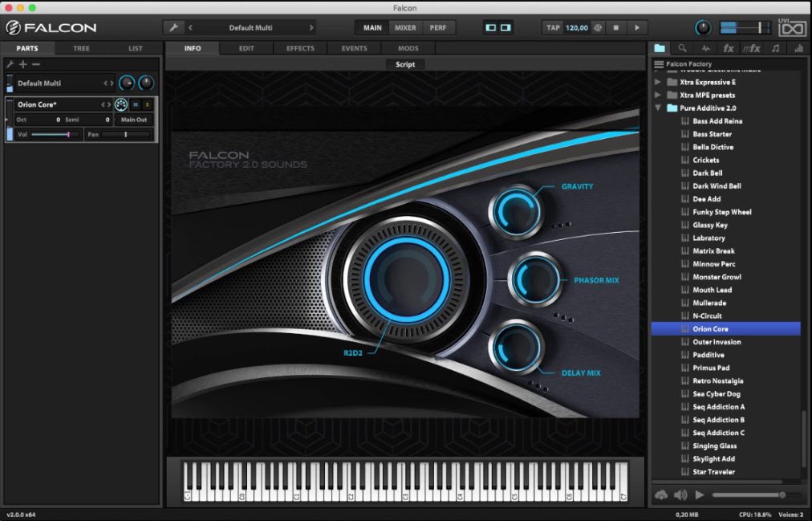
Task: Solo the Orion Core part
Action: tap(148, 104)
